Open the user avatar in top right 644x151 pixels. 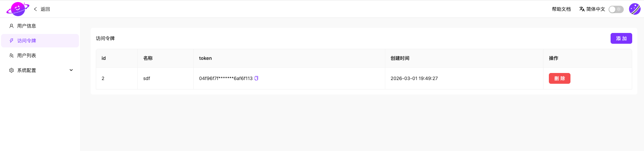(x=635, y=9)
